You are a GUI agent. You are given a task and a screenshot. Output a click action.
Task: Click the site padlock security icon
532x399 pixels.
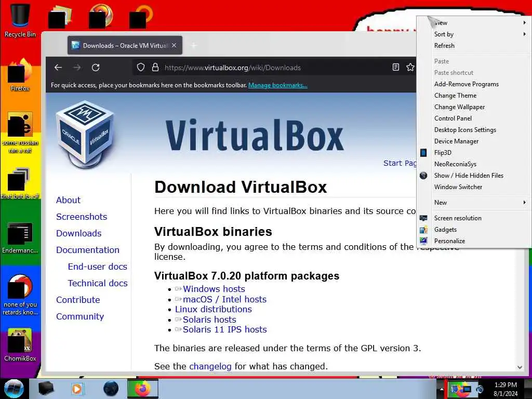pyautogui.click(x=155, y=67)
